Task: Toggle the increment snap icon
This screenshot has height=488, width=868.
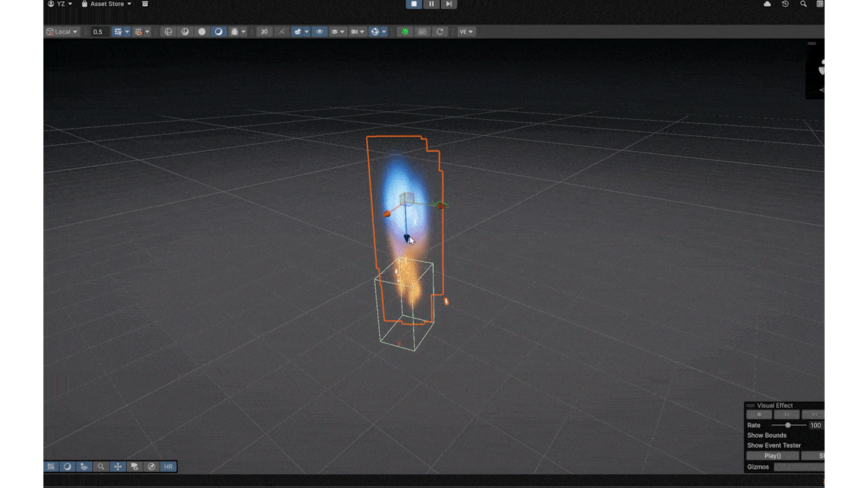Action: tap(139, 32)
